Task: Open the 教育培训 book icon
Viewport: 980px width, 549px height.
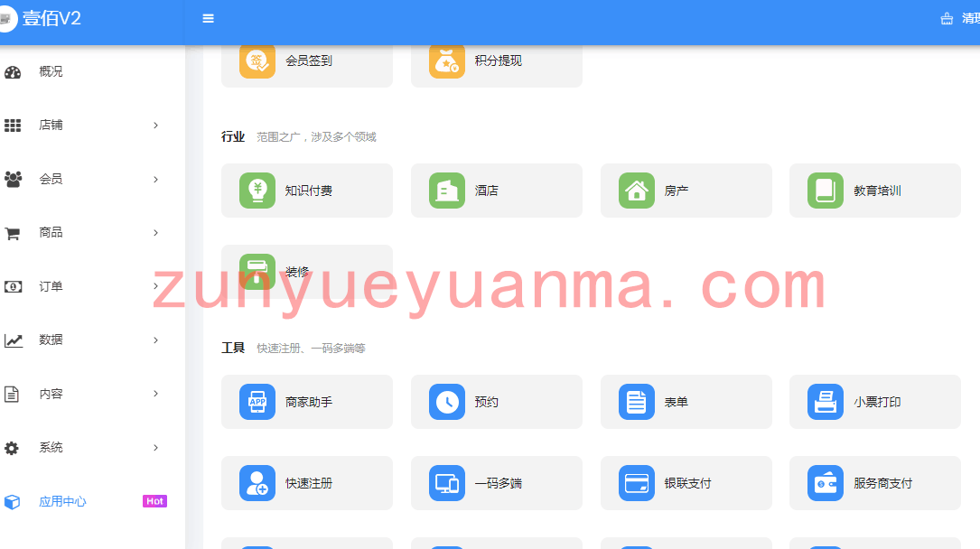Action: [826, 191]
